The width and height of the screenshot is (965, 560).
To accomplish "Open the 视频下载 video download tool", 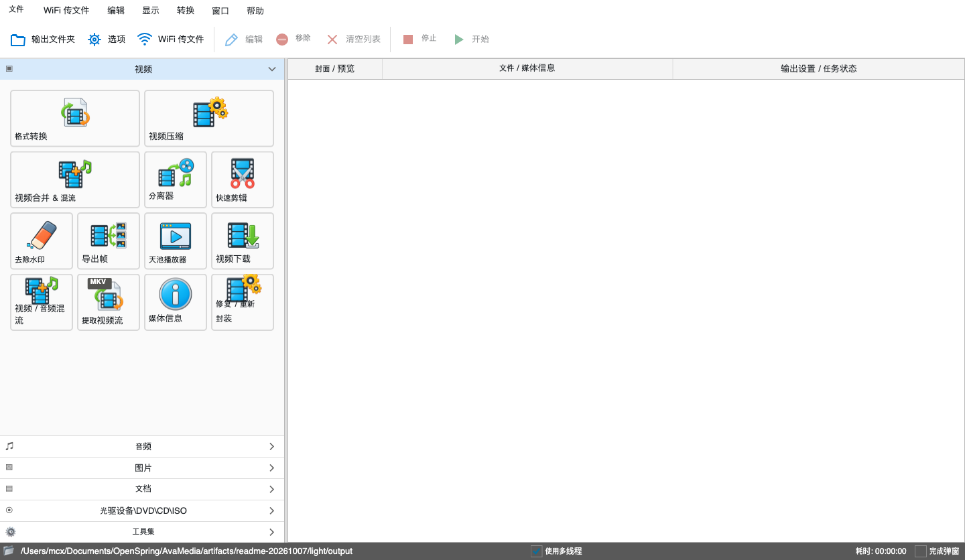I will (x=243, y=241).
